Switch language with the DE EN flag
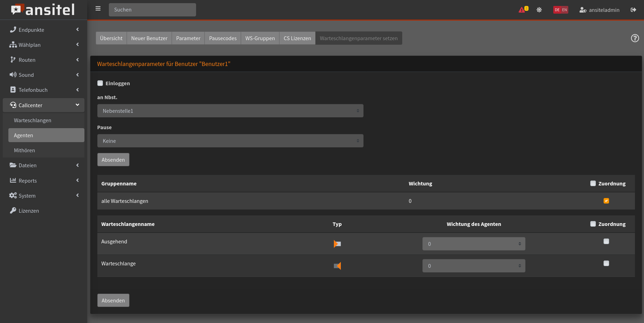 click(561, 10)
